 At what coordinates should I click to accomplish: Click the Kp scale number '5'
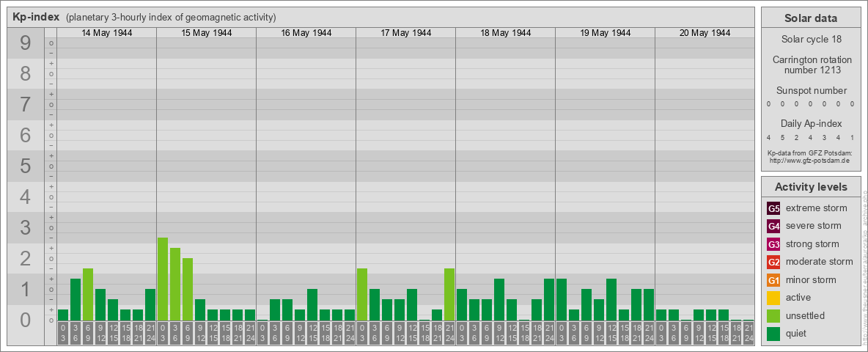[26, 166]
